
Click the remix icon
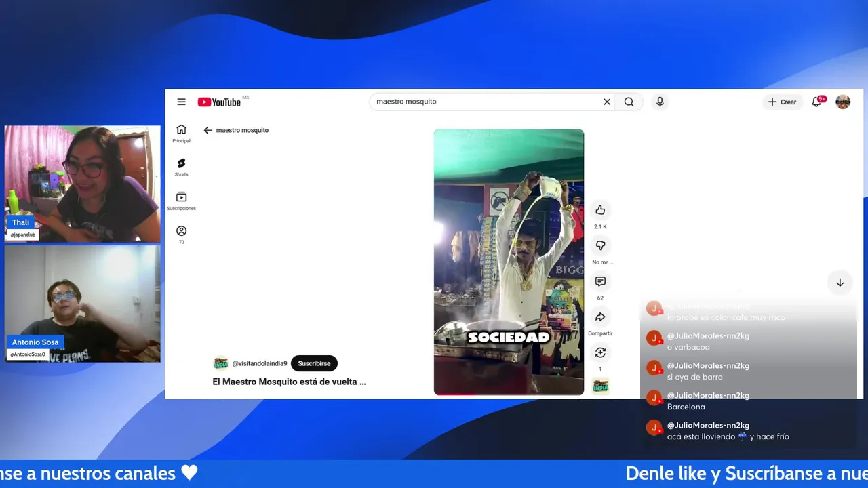tap(600, 352)
